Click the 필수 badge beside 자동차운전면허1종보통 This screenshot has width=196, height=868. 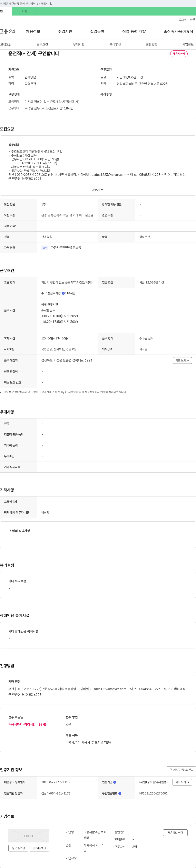(x=45, y=248)
